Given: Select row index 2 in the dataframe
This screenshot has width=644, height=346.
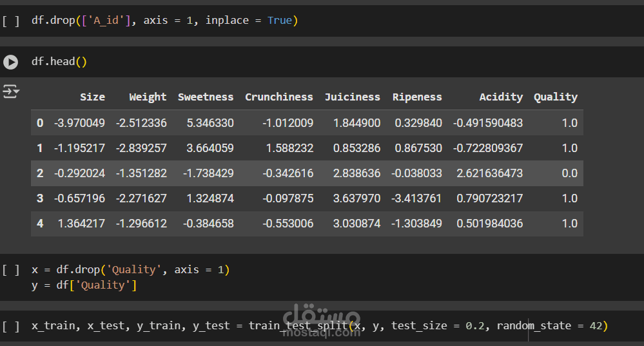Looking at the screenshot, I should tap(40, 173).
